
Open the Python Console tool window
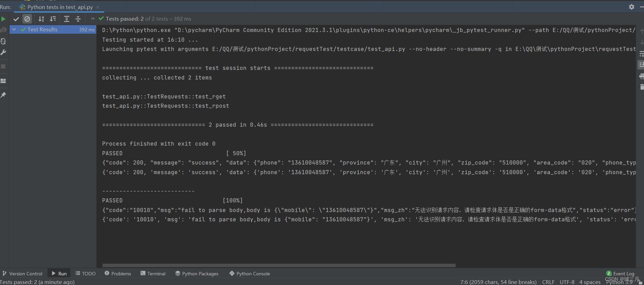pos(250,274)
